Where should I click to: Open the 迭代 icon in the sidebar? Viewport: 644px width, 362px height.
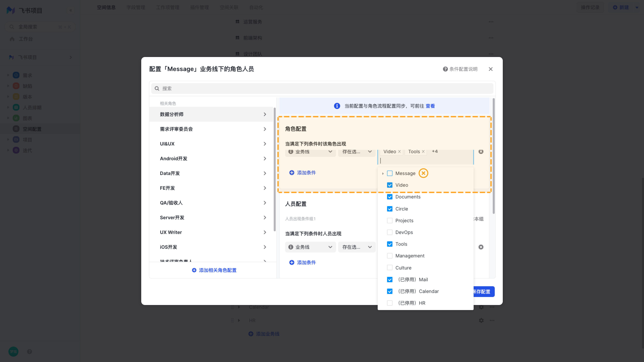[x=16, y=150]
